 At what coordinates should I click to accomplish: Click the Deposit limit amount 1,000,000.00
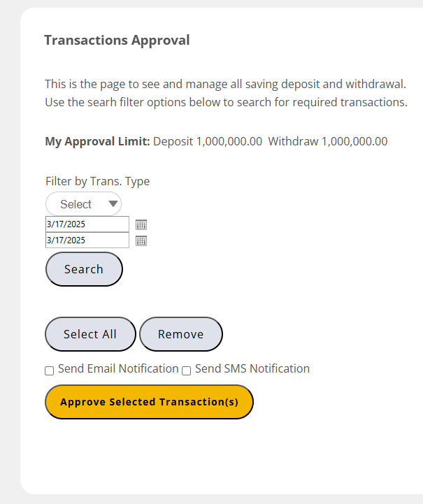(x=229, y=141)
